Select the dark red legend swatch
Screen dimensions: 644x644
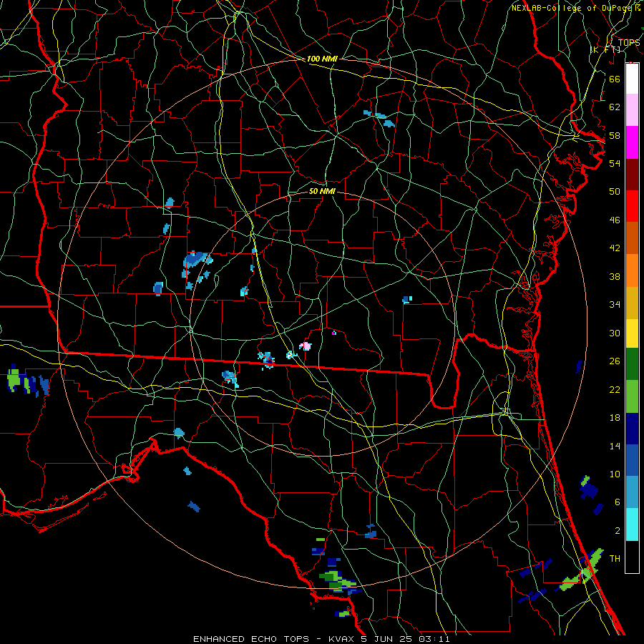click(x=632, y=175)
